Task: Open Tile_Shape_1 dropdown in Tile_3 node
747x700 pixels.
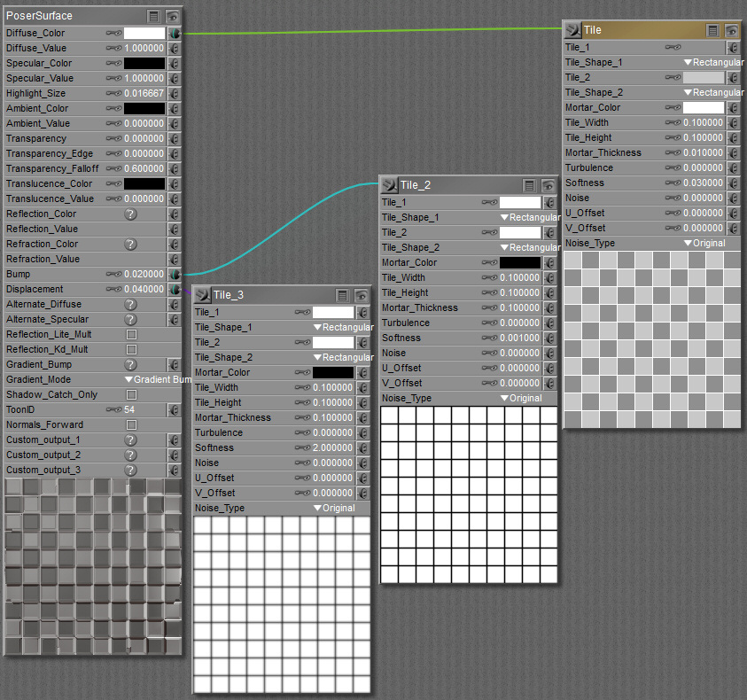Action: click(x=343, y=328)
